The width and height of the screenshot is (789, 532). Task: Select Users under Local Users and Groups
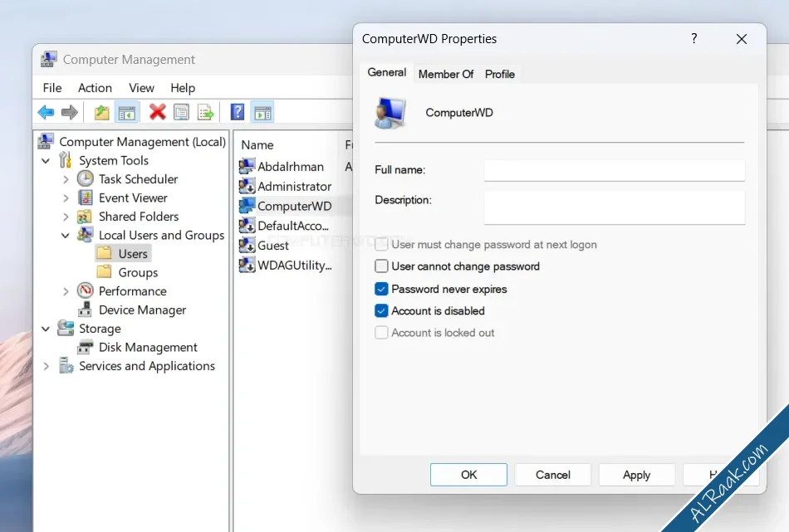point(133,253)
